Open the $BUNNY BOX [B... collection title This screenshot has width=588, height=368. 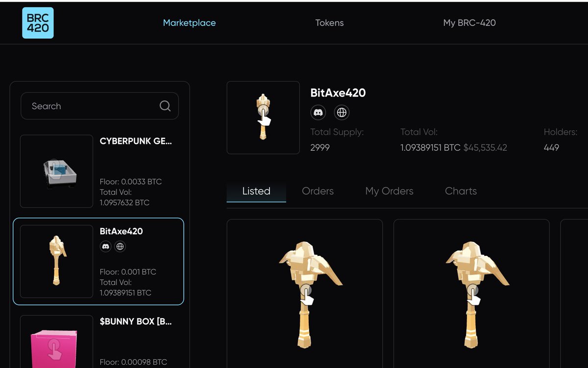[x=136, y=322]
